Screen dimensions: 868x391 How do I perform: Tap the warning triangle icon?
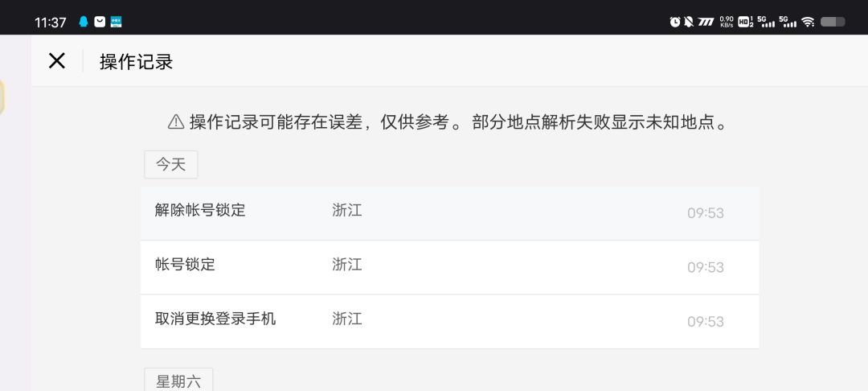(x=175, y=121)
